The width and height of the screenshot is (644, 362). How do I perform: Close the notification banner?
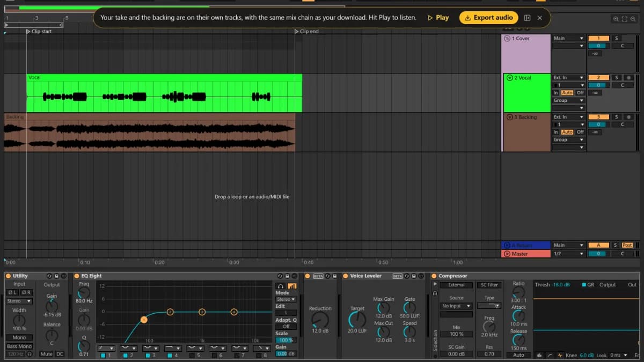click(540, 18)
